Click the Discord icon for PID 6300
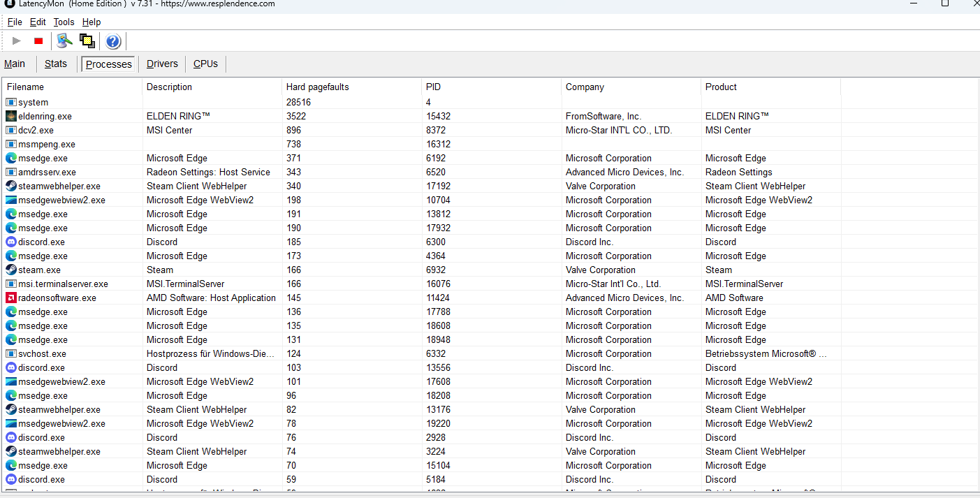 coord(11,242)
